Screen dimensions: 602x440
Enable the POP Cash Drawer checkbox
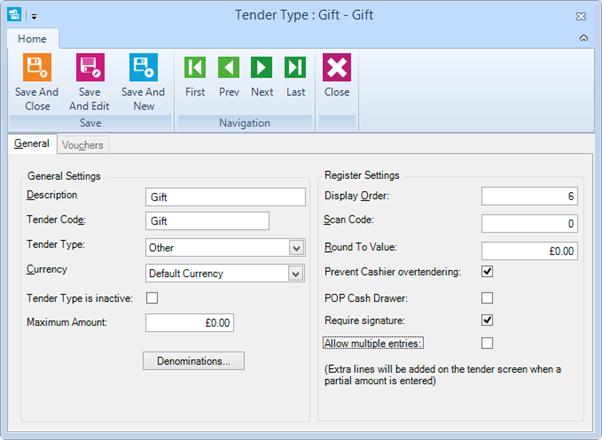(487, 298)
